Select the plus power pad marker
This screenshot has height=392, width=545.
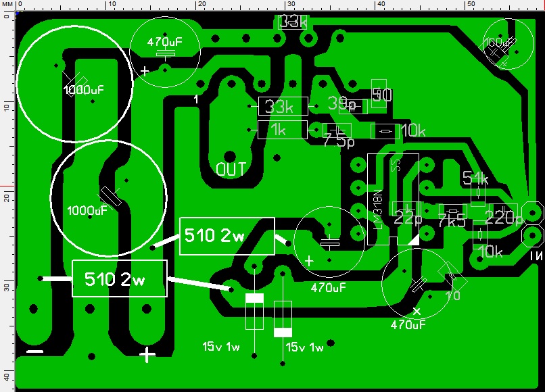coord(147,355)
